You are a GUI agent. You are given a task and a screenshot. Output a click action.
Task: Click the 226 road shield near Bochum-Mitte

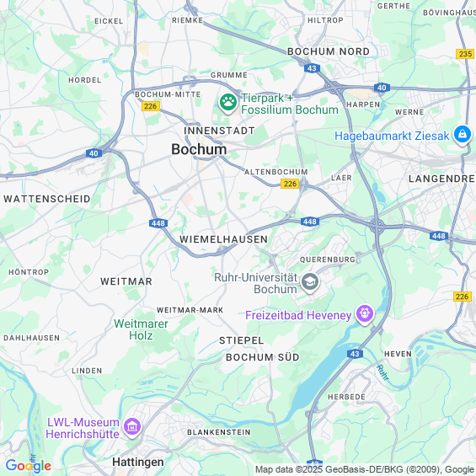pyautogui.click(x=151, y=106)
